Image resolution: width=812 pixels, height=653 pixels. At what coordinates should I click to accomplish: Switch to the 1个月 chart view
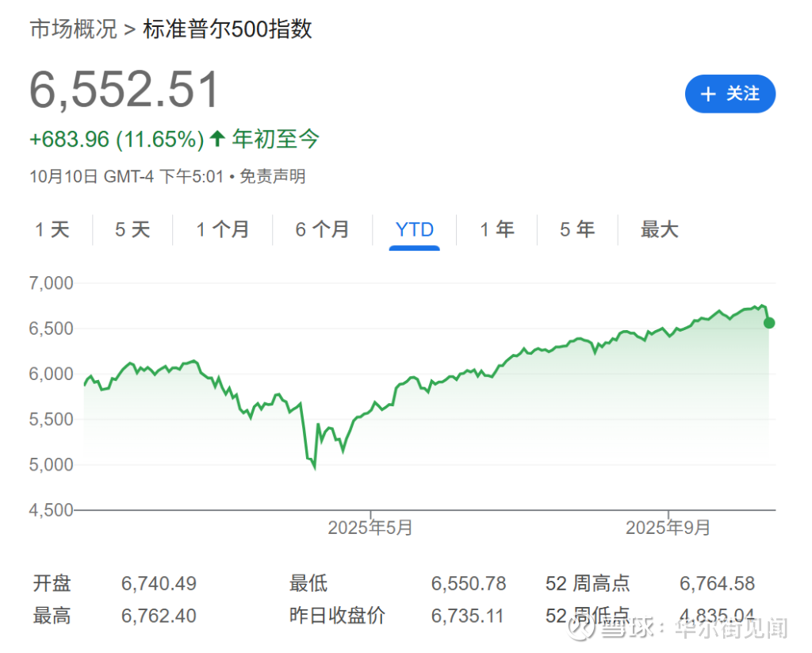pyautogui.click(x=223, y=229)
